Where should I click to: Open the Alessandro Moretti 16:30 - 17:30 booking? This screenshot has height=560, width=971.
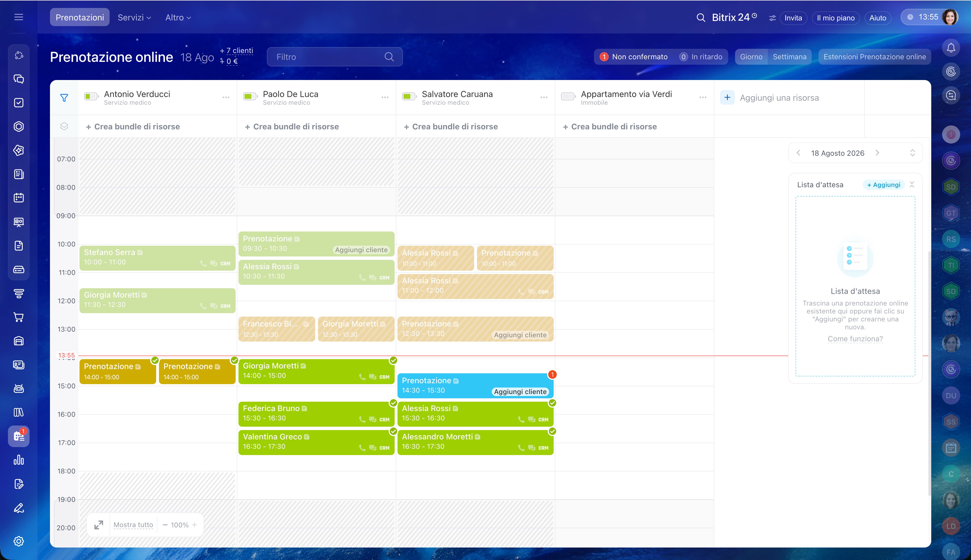pos(475,442)
